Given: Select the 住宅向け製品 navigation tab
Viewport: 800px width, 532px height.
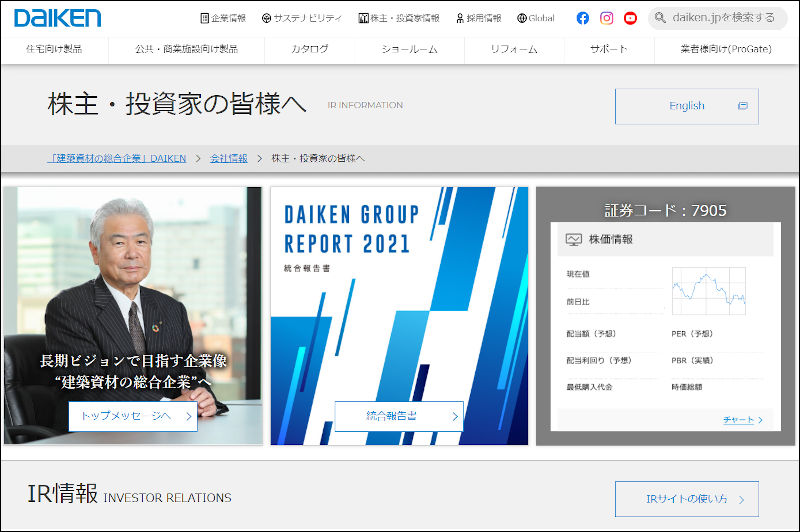Looking at the screenshot, I should pyautogui.click(x=54, y=49).
